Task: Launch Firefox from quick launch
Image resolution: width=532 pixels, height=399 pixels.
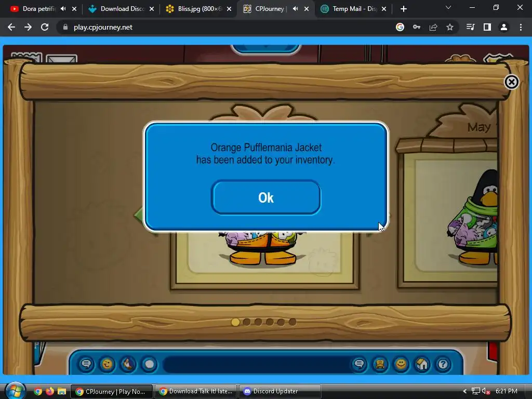Action: (50, 391)
